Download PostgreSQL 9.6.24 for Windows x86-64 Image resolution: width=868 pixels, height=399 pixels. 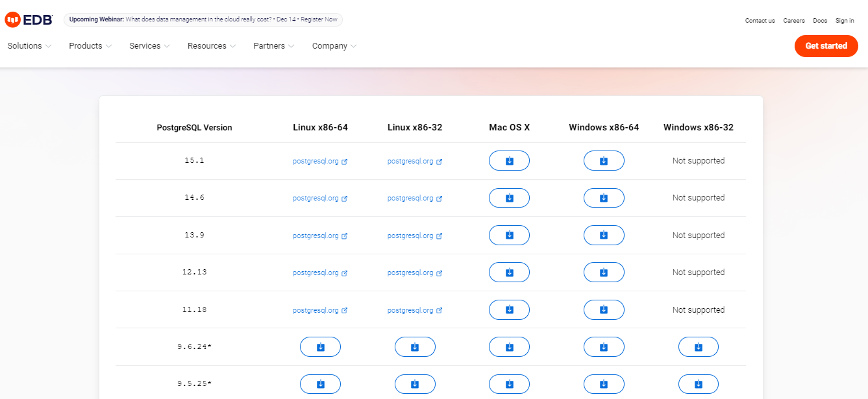click(x=604, y=347)
